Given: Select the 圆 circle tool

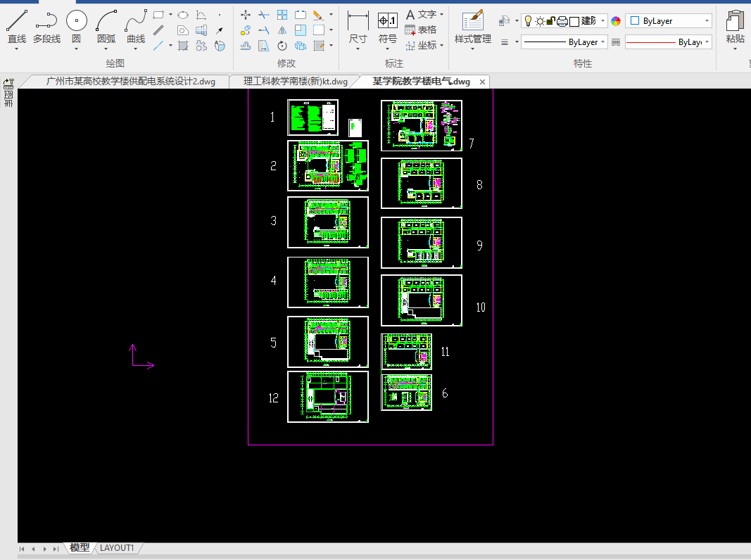Looking at the screenshot, I should 76,26.
